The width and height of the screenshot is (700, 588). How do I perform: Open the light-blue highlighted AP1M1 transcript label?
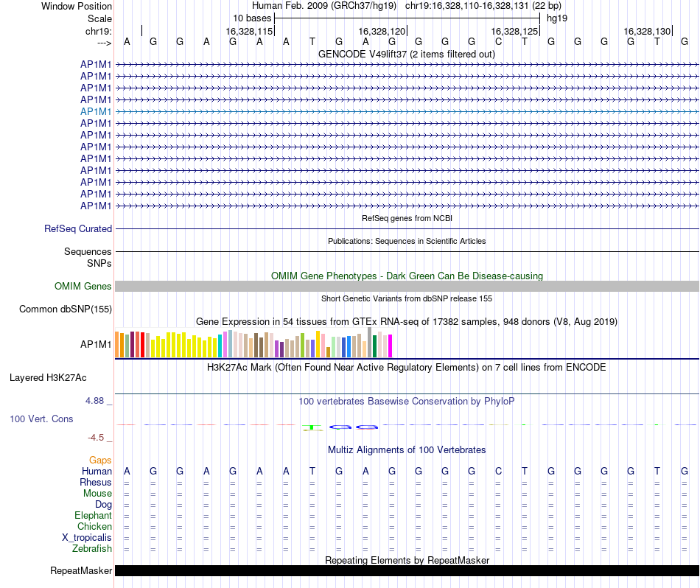[96, 111]
